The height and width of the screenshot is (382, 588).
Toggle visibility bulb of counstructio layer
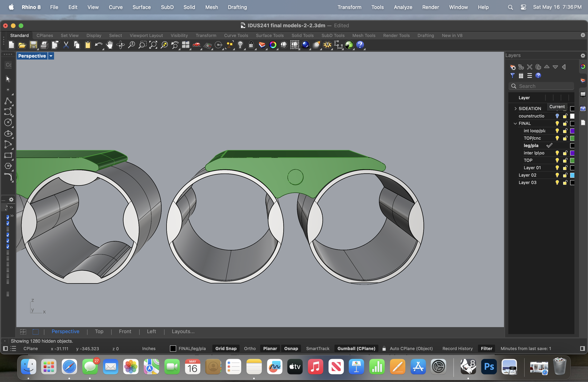point(557,116)
